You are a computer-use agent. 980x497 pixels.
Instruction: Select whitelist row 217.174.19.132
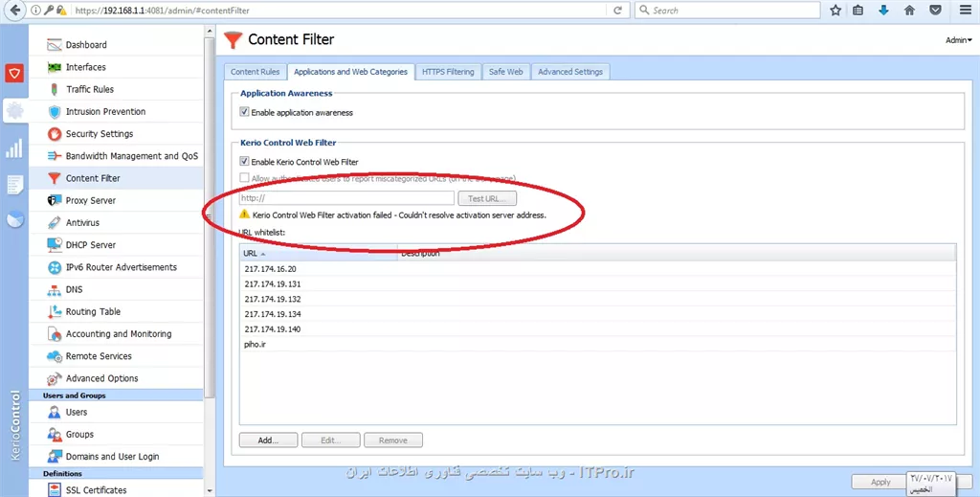point(597,299)
